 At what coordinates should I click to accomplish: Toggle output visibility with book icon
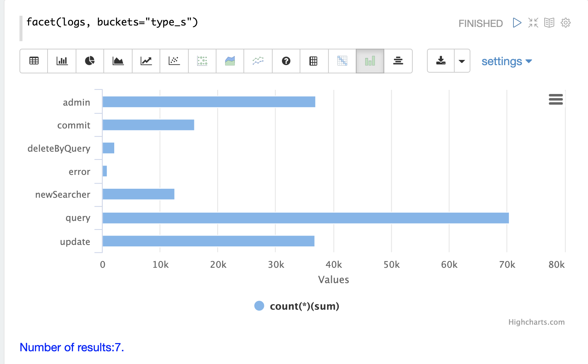tap(549, 23)
